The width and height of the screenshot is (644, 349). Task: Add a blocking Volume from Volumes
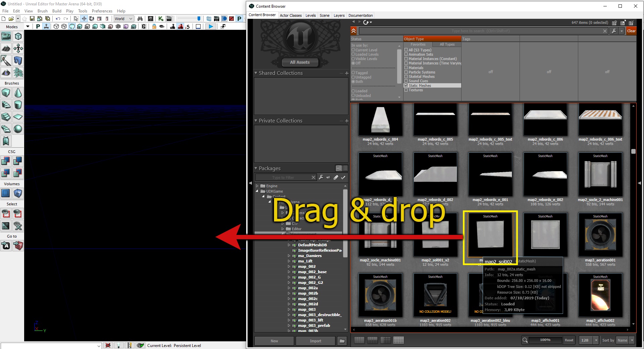18,193
